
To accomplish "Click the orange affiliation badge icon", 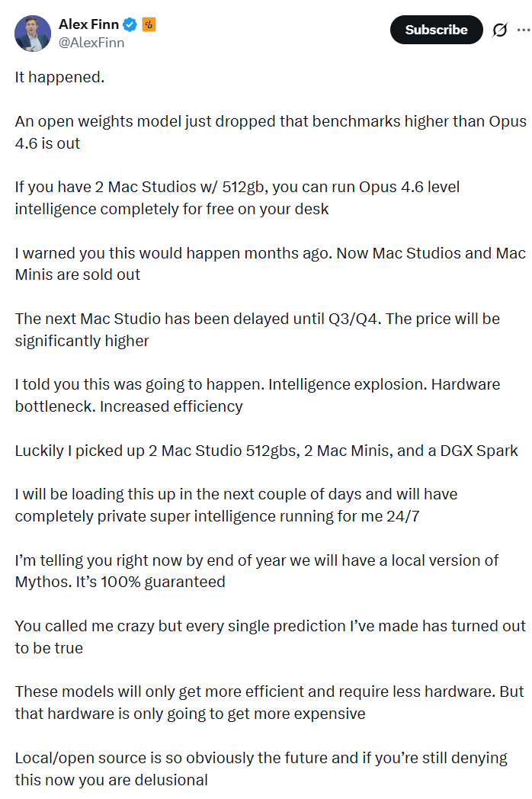I will click(x=149, y=25).
